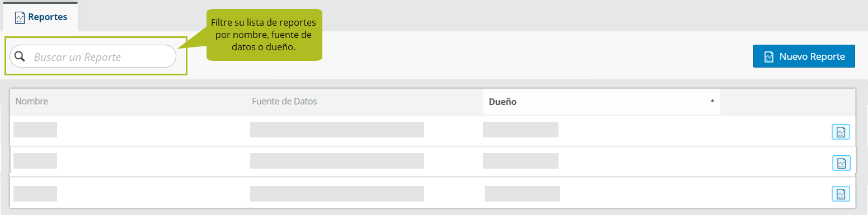Select the third row's name cell
Image resolution: width=868 pixels, height=215 pixels.
tap(35, 194)
